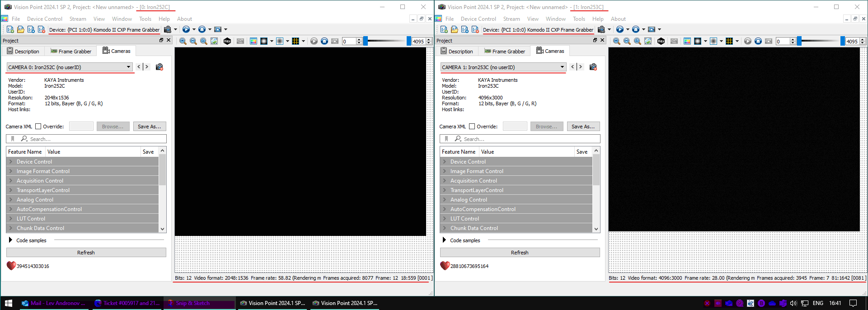This screenshot has width=868, height=310.
Task: Toggle Hex view in Iron252C image toolbar
Action: 227,41
